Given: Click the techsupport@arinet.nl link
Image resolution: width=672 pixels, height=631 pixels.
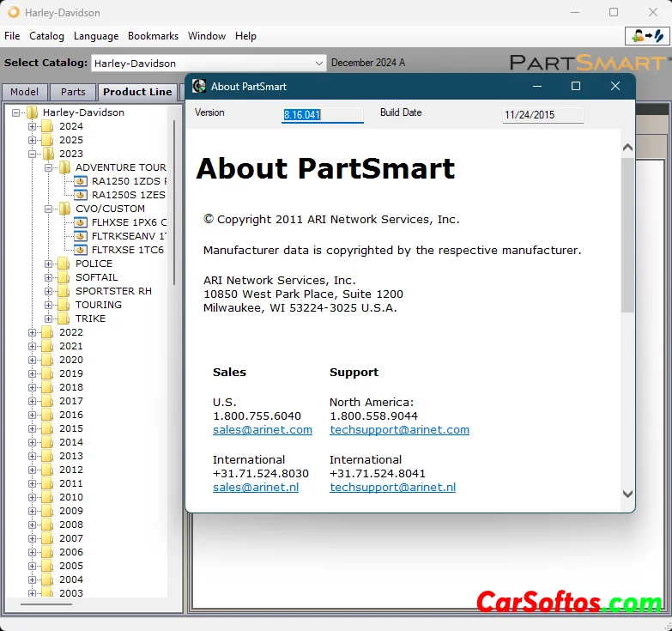Looking at the screenshot, I should click(392, 487).
